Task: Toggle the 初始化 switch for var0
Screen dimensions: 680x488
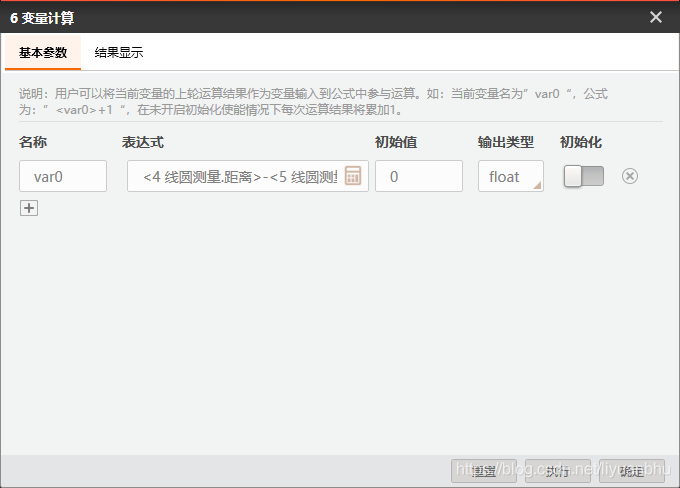Action: [584, 176]
